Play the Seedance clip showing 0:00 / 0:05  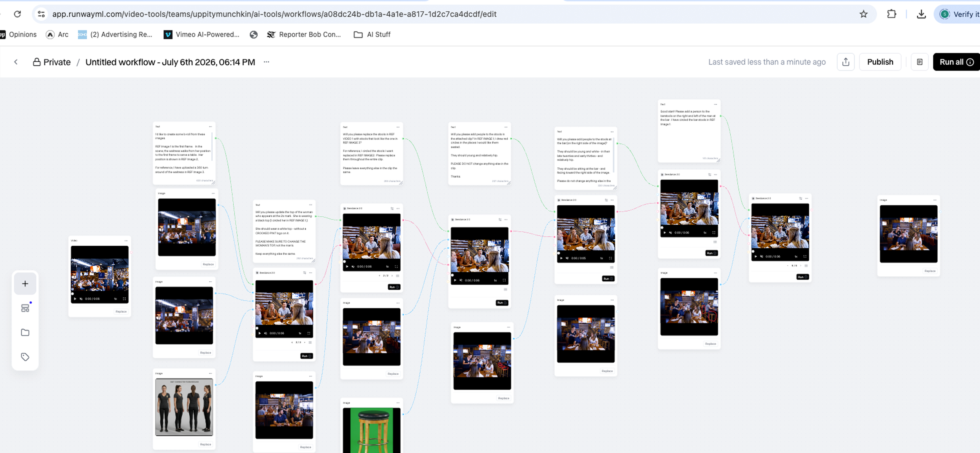[561, 258]
